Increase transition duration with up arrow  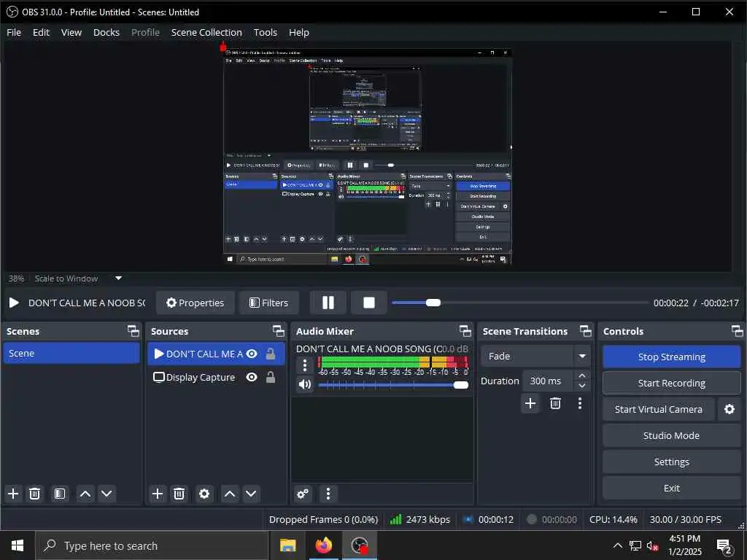pyautogui.click(x=581, y=376)
